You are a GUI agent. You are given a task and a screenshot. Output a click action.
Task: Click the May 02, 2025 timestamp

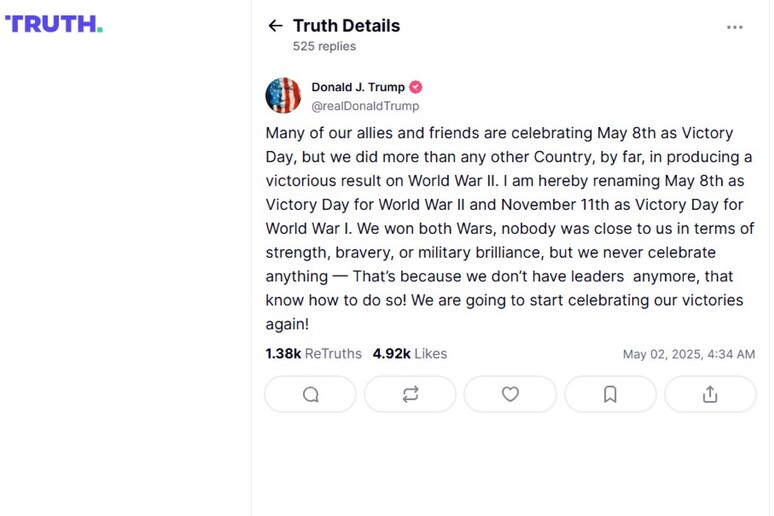click(x=688, y=354)
